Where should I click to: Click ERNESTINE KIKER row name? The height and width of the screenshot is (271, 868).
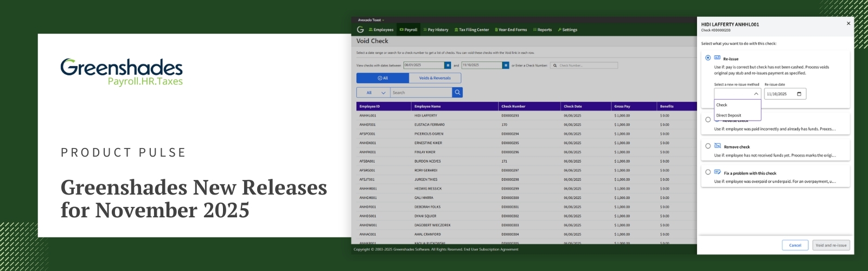click(428, 143)
